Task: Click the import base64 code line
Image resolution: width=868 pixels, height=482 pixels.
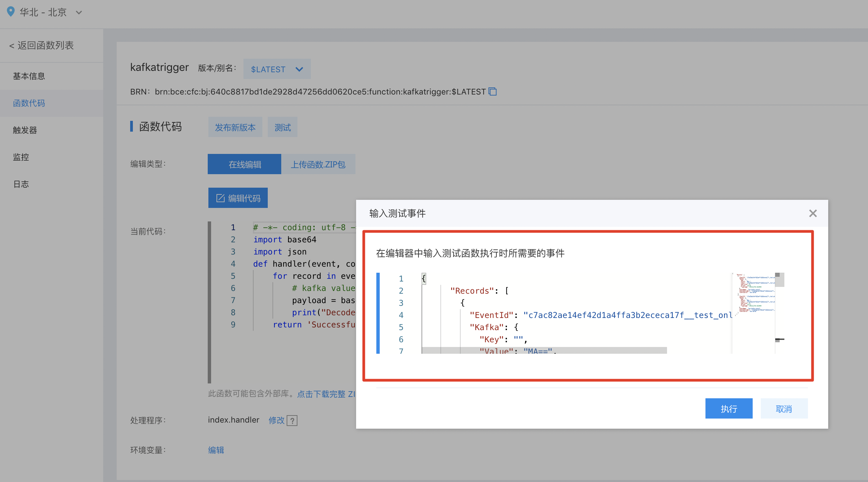Action: click(x=285, y=240)
